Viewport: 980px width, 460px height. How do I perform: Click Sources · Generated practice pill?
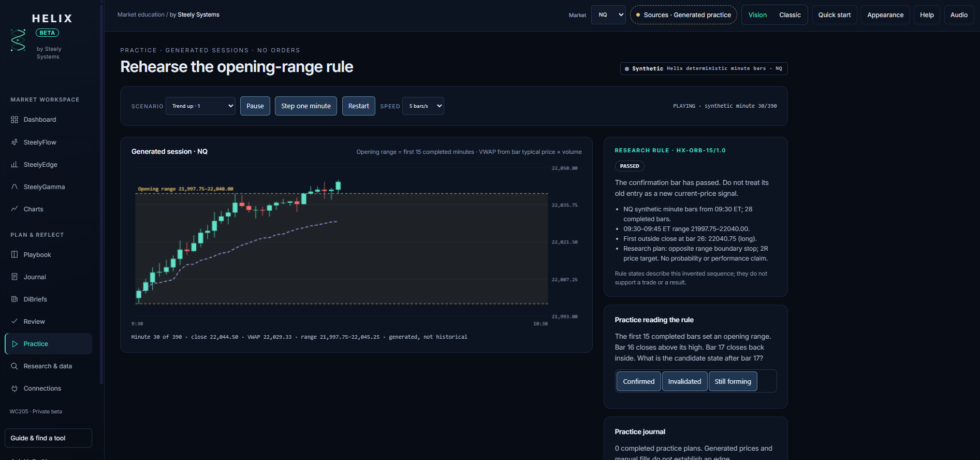click(683, 15)
